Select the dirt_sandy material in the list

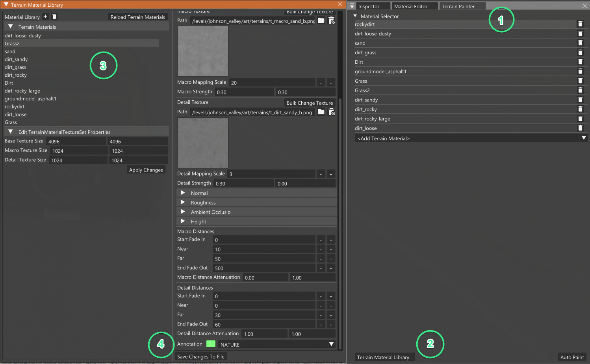(16, 59)
